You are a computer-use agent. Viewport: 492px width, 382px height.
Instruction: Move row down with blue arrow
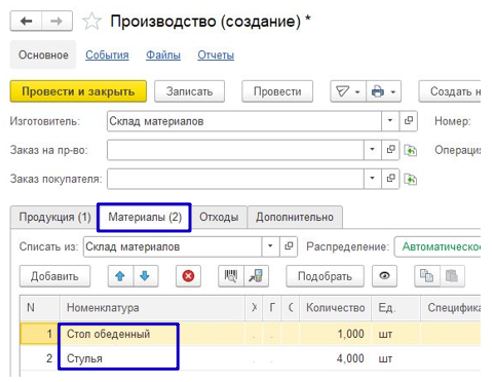(x=145, y=276)
